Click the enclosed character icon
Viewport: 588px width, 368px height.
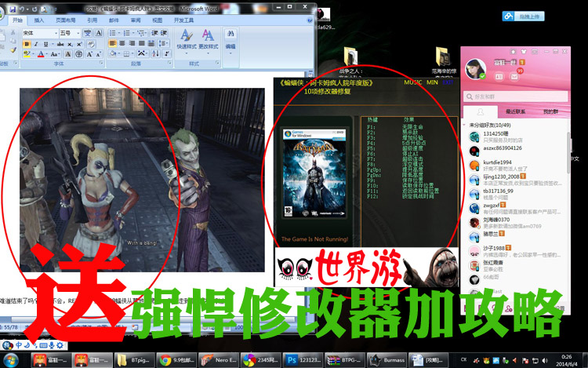pyautogui.click(x=78, y=54)
